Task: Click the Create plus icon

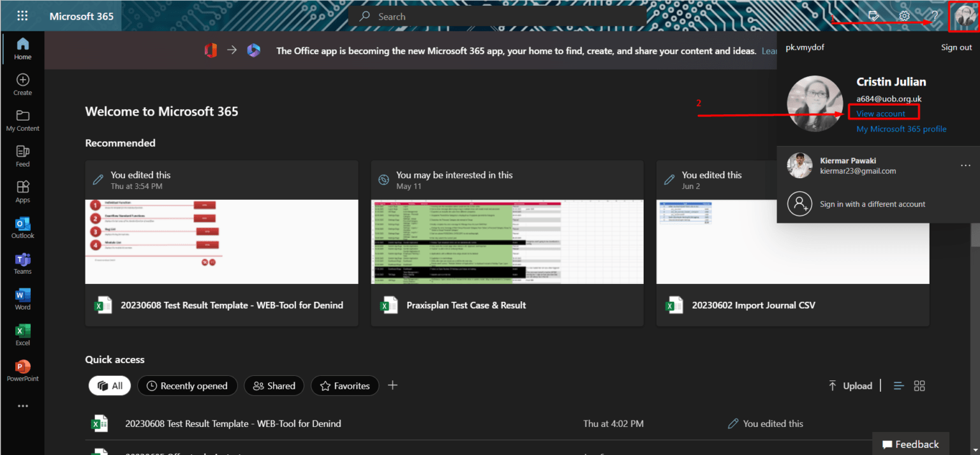Action: coord(22,84)
